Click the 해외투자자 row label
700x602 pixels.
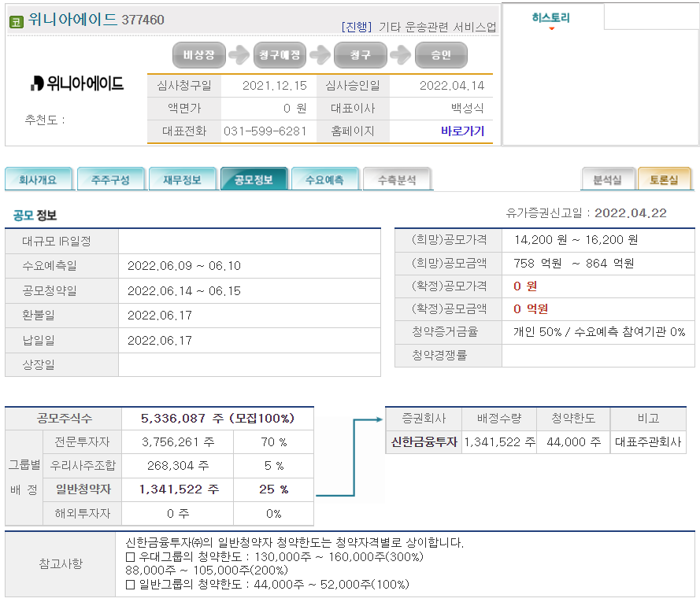click(83, 513)
